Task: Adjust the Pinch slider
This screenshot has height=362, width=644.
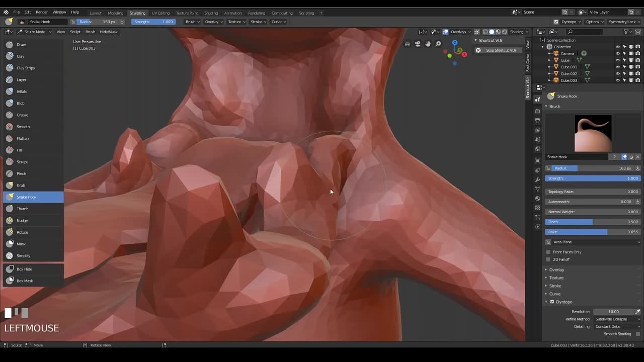Action: tap(593, 222)
